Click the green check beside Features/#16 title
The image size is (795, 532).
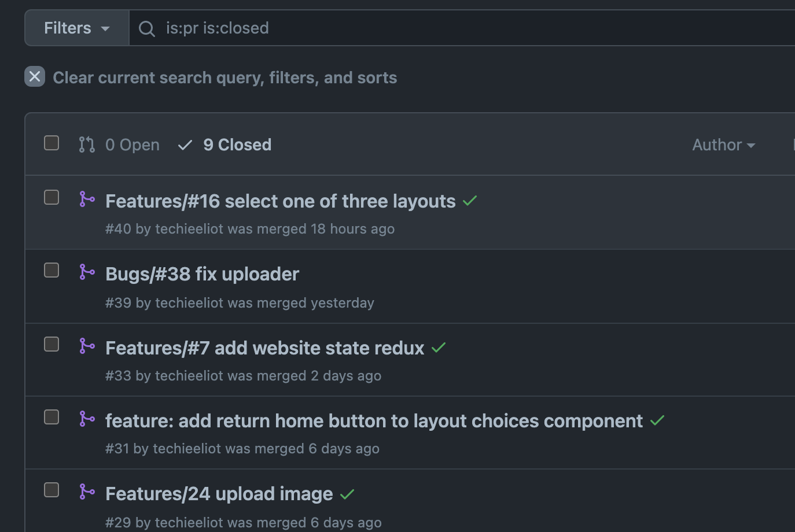470,201
